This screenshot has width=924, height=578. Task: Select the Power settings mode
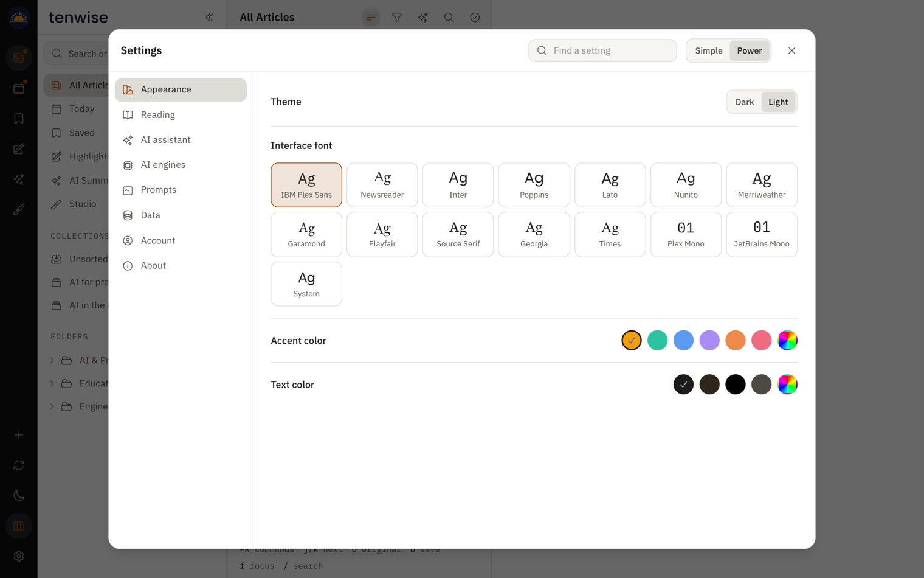tap(750, 50)
